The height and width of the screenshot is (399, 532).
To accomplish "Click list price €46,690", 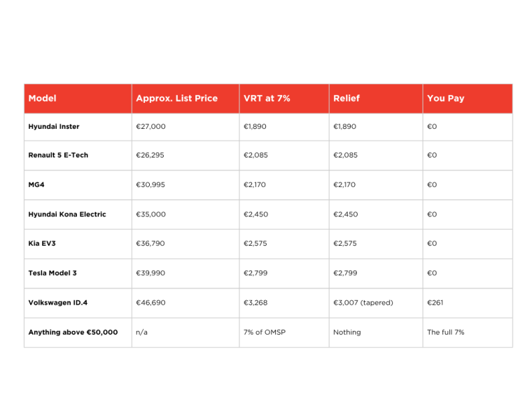I will [x=150, y=302].
